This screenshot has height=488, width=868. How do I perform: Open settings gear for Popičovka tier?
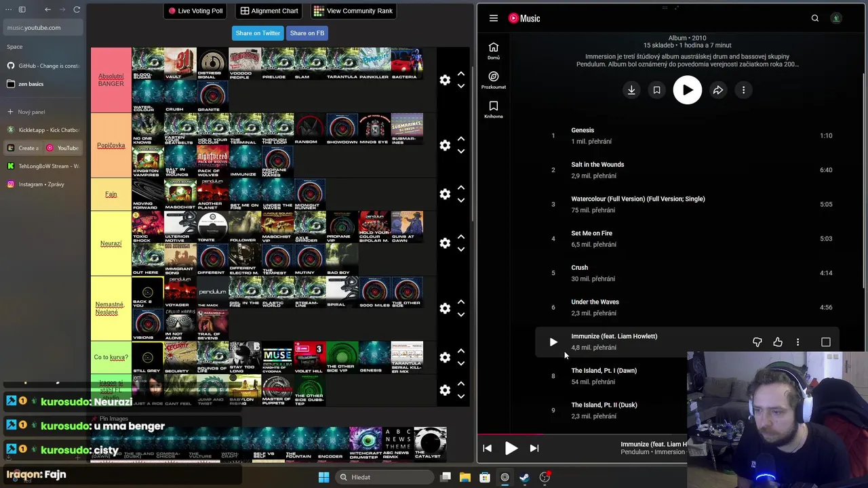tap(445, 145)
